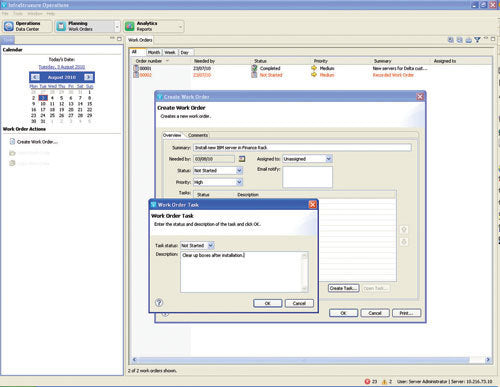Click the filter funnel icon in Work Orders toolbar

coord(477,40)
